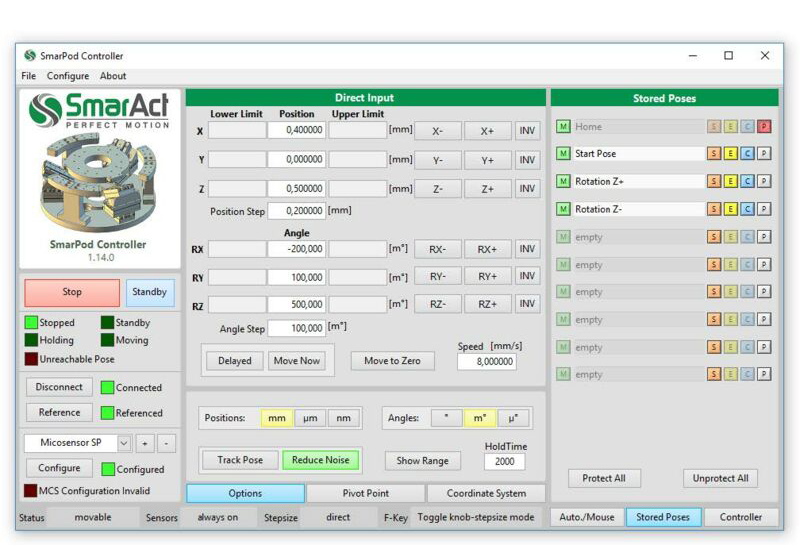800x545 pixels.
Task: Click the yellow E icon for Rotation Z-
Action: (731, 209)
